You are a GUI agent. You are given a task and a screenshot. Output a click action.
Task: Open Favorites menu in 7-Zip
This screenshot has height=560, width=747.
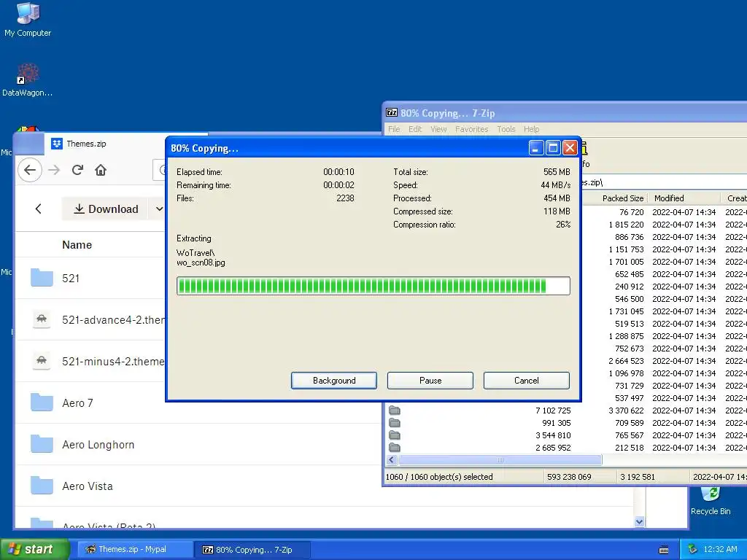pyautogui.click(x=472, y=129)
